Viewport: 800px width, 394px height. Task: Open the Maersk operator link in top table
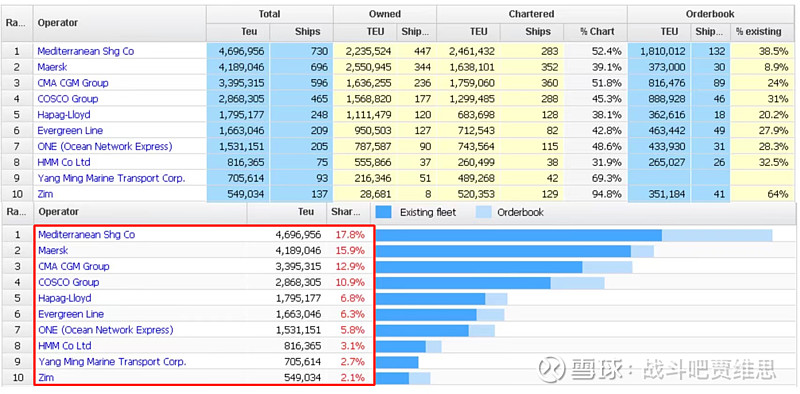pyautogui.click(x=52, y=67)
